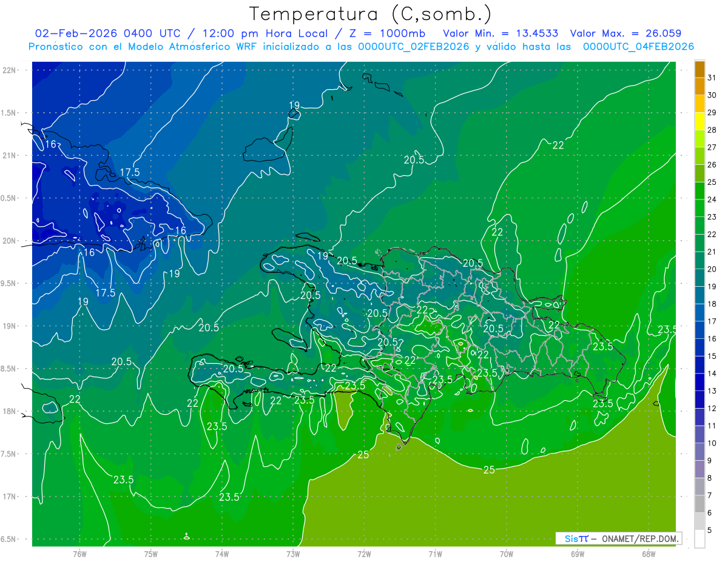The image size is (728, 562).
Task: Pick the dark blue swatch between legend values 13 and 14
Action: (699, 382)
